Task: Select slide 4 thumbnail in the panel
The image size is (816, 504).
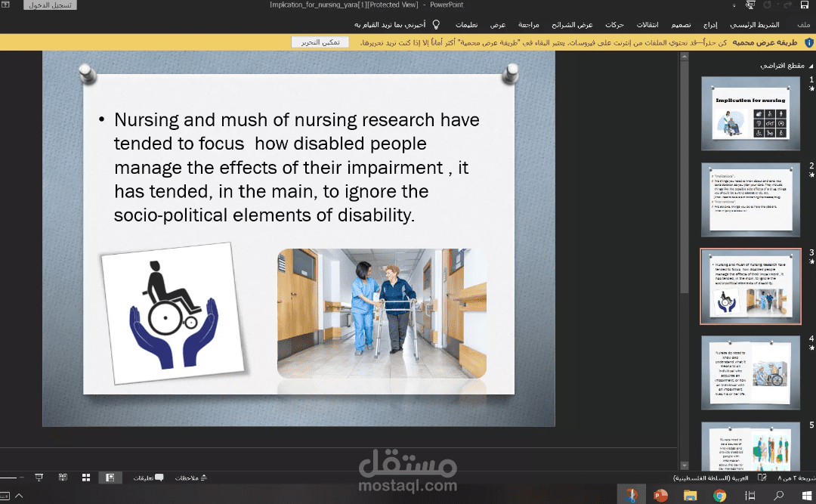Action: 750,373
